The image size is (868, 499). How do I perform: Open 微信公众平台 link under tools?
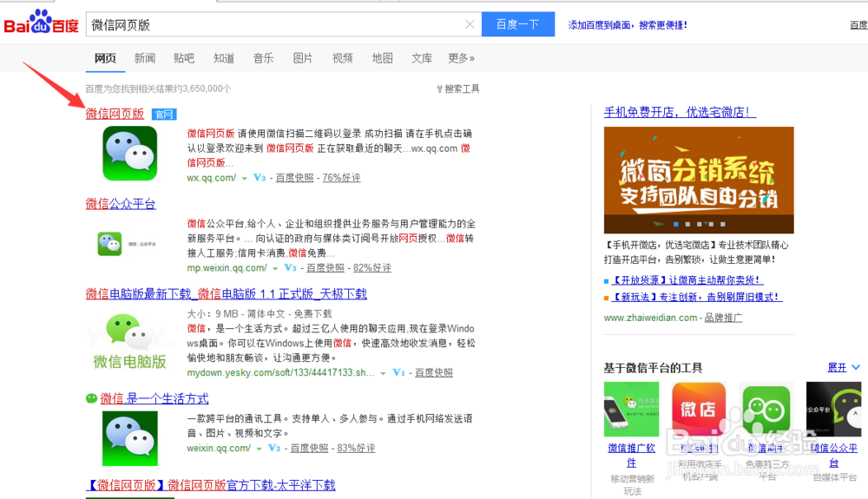pos(833,456)
